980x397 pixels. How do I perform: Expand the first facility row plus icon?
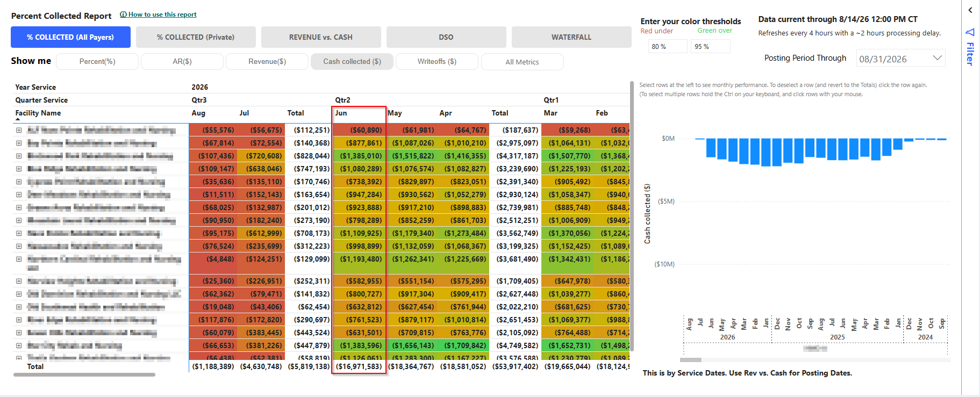(x=19, y=130)
